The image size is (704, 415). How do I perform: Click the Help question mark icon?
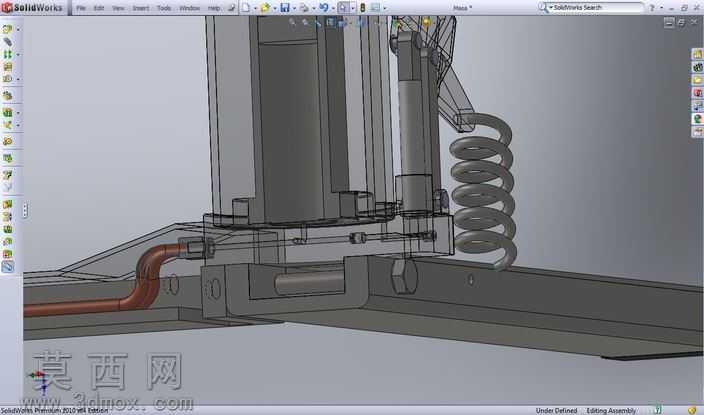click(652, 7)
